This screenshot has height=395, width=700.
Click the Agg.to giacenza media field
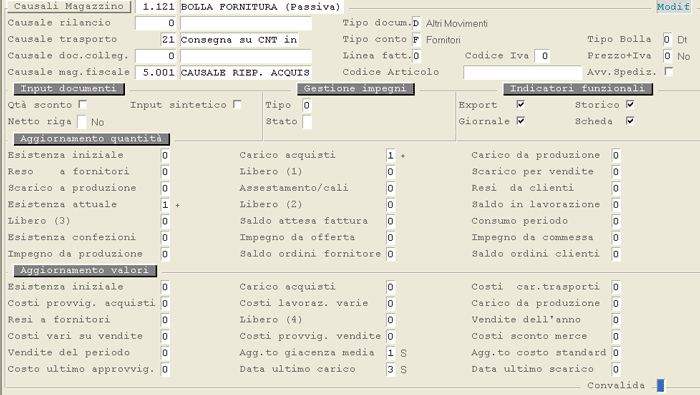(x=391, y=353)
